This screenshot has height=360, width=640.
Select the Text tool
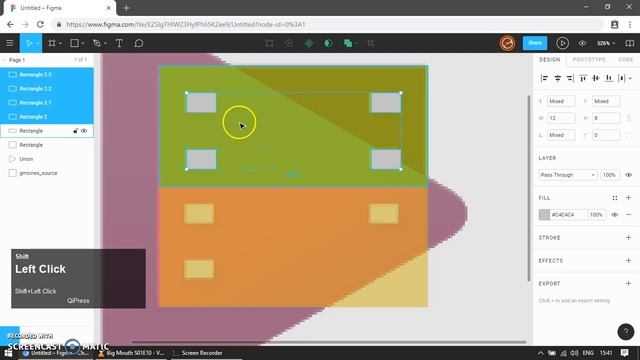tap(119, 43)
